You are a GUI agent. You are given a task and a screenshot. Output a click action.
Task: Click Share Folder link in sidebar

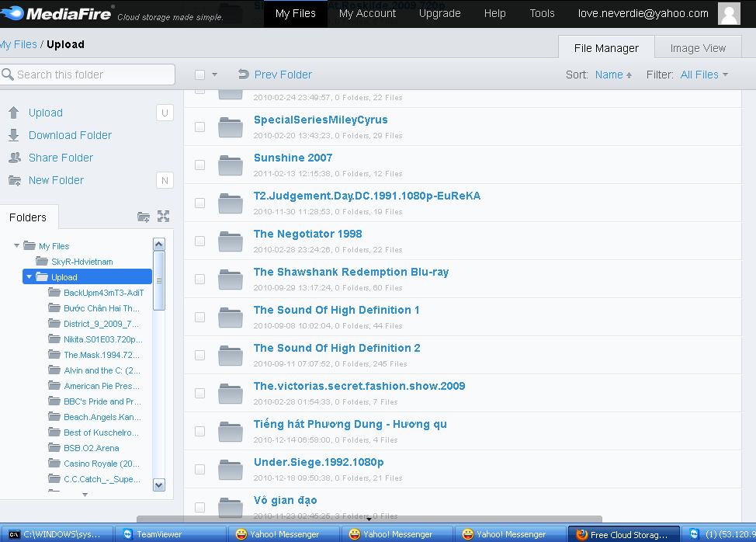[x=61, y=158]
